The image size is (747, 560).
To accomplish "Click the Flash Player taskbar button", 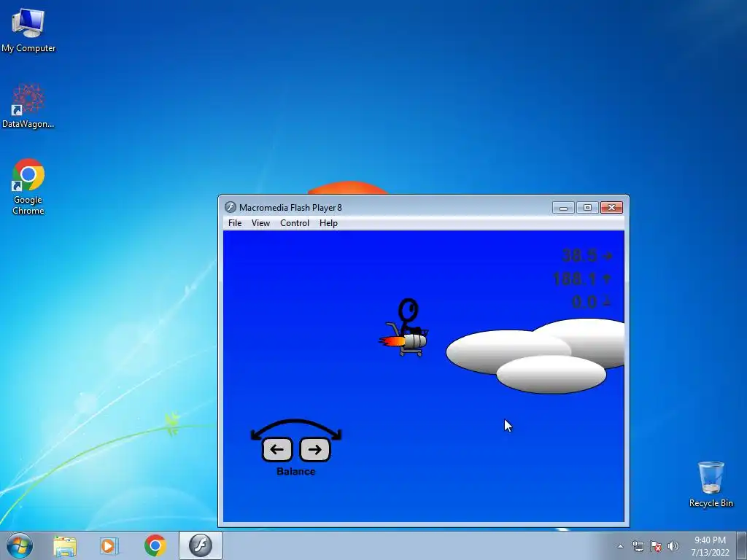I will coord(201,545).
